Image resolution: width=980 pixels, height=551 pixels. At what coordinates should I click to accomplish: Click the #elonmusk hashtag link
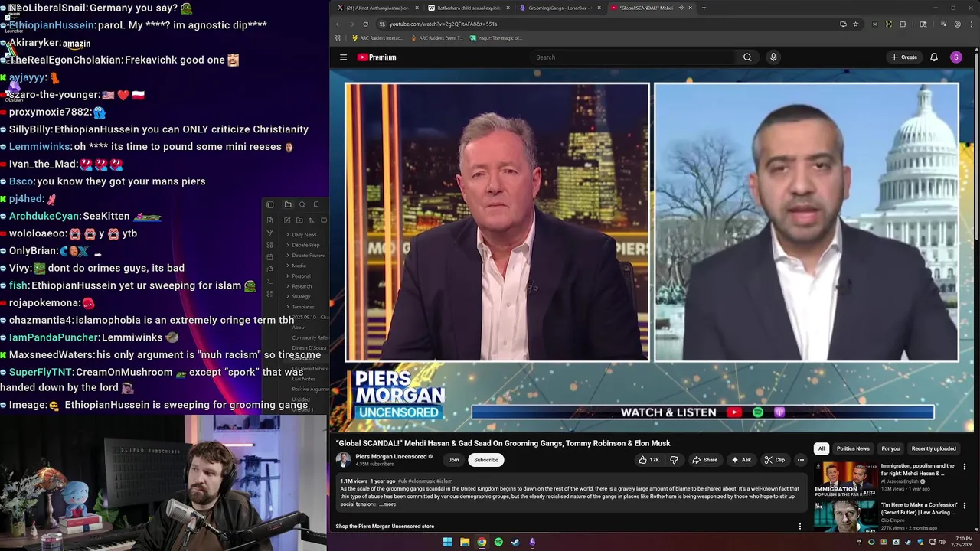(x=422, y=481)
